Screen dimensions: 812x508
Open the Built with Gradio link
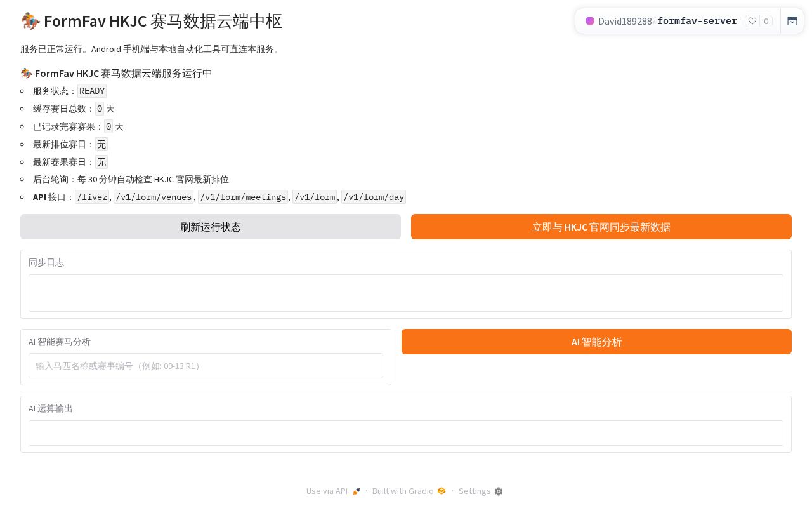(409, 491)
